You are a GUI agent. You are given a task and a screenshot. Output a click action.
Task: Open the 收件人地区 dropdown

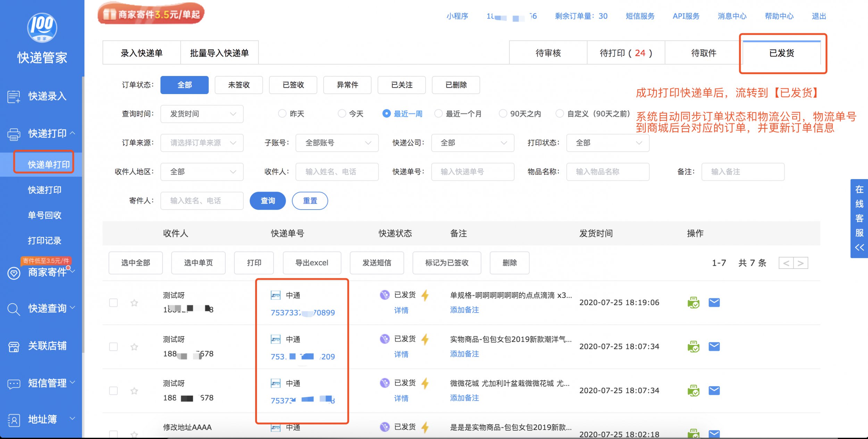pos(202,172)
